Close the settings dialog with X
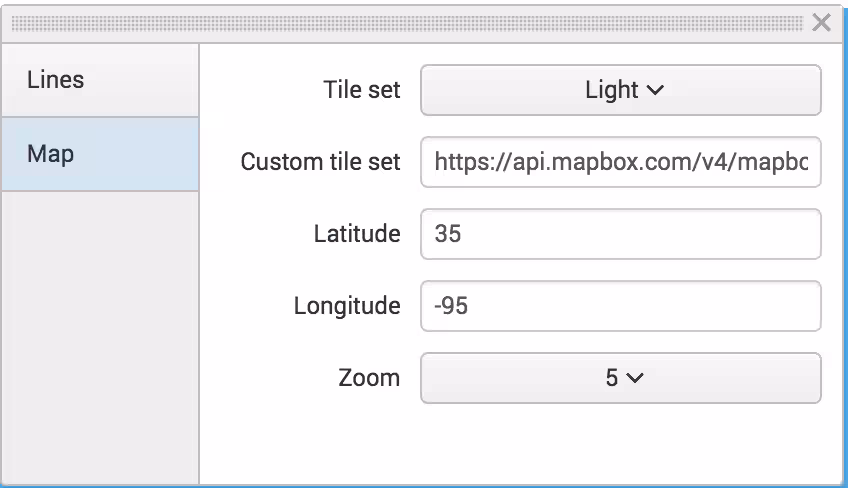The width and height of the screenshot is (848, 488). pos(821,23)
